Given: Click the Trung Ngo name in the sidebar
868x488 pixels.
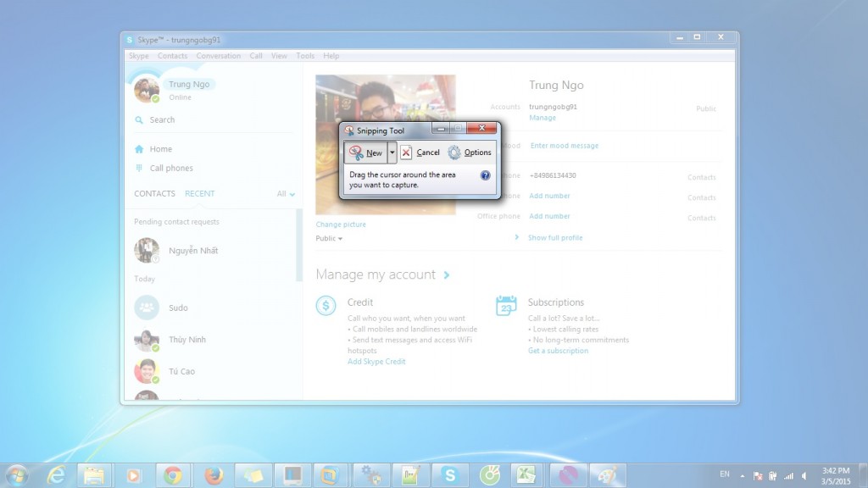Looking at the screenshot, I should [x=189, y=84].
